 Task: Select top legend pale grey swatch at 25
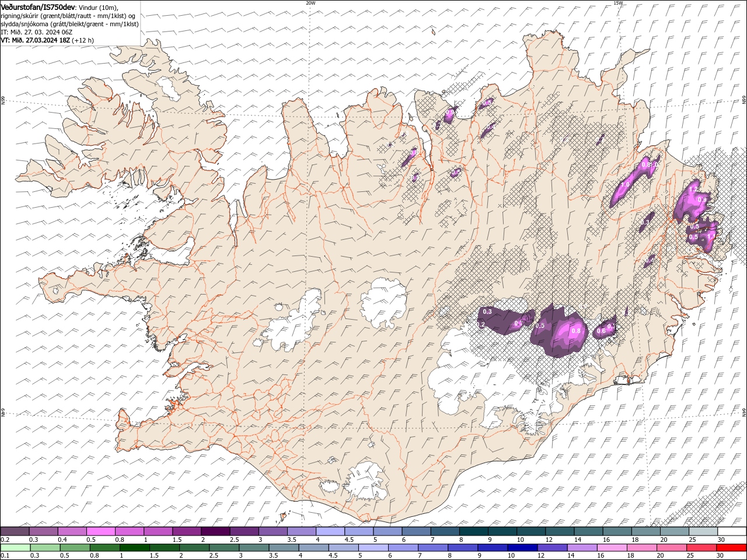coord(704,531)
